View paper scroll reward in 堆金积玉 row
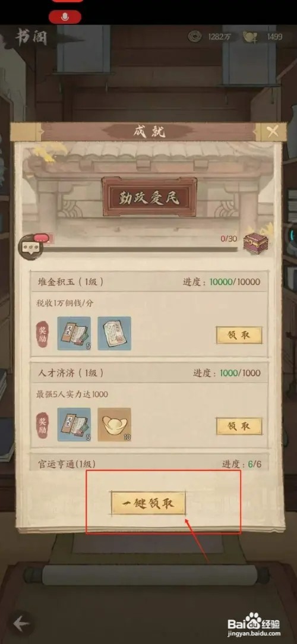Viewport: 297px width, 644px height. pos(114,333)
